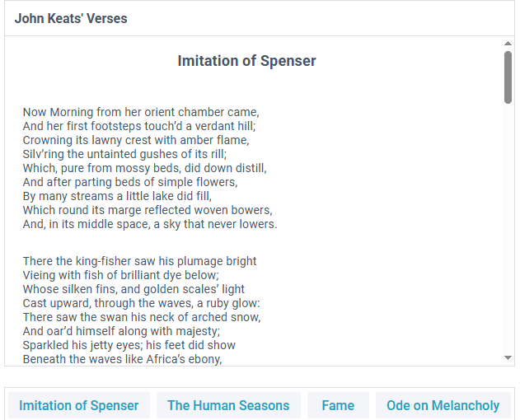
Task: Click the scrollbar down arrow
Action: pyautogui.click(x=508, y=357)
